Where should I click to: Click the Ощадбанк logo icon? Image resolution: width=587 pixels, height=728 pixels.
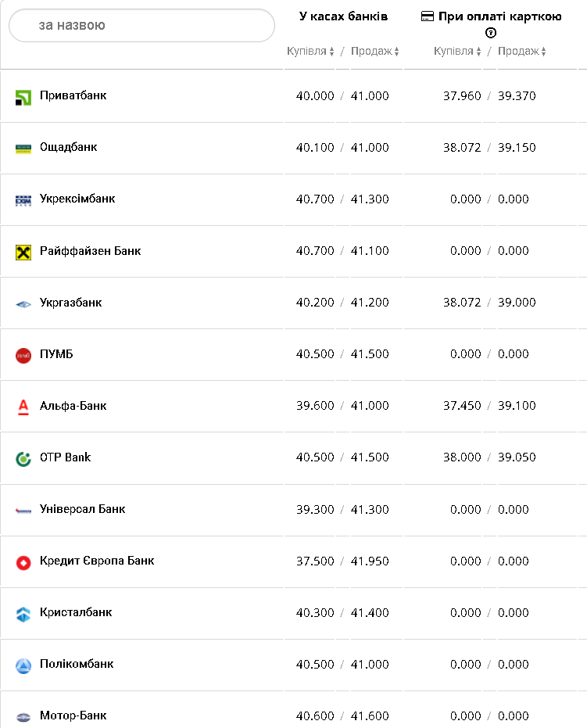coord(23,149)
